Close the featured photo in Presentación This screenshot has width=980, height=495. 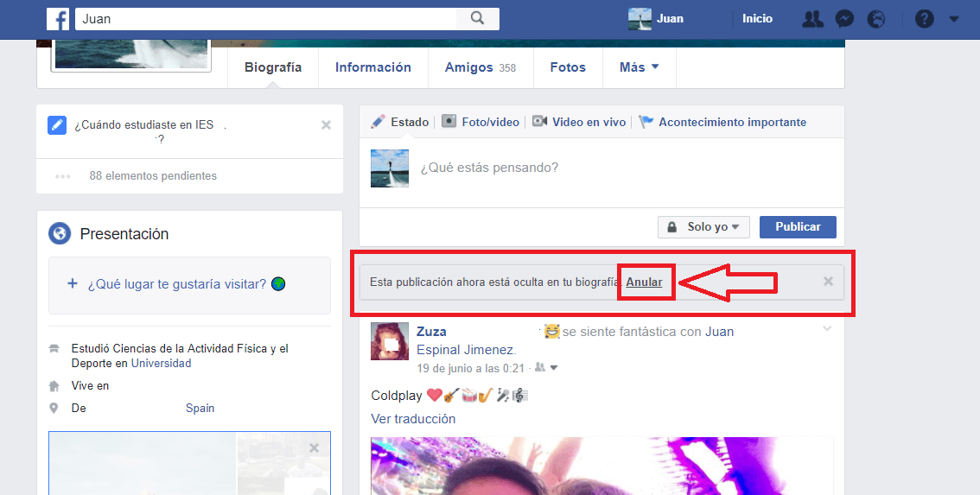[x=315, y=448]
